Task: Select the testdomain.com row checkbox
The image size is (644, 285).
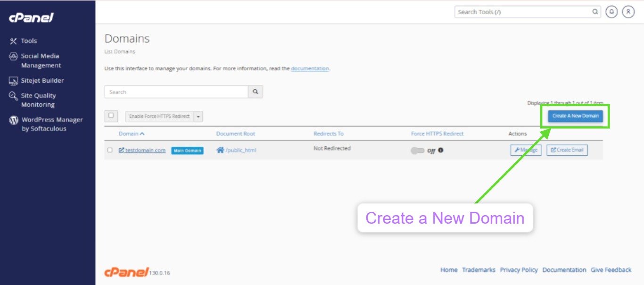Action: (110, 150)
